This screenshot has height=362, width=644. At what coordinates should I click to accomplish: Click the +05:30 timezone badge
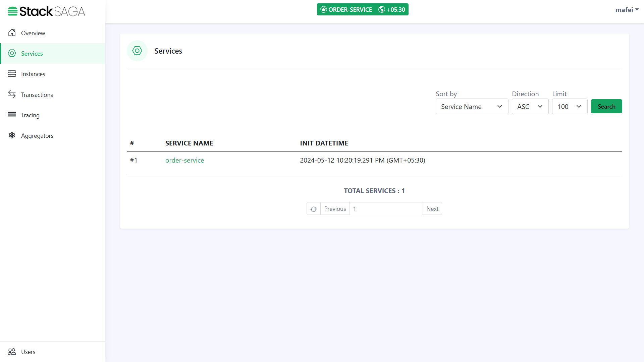tap(392, 10)
